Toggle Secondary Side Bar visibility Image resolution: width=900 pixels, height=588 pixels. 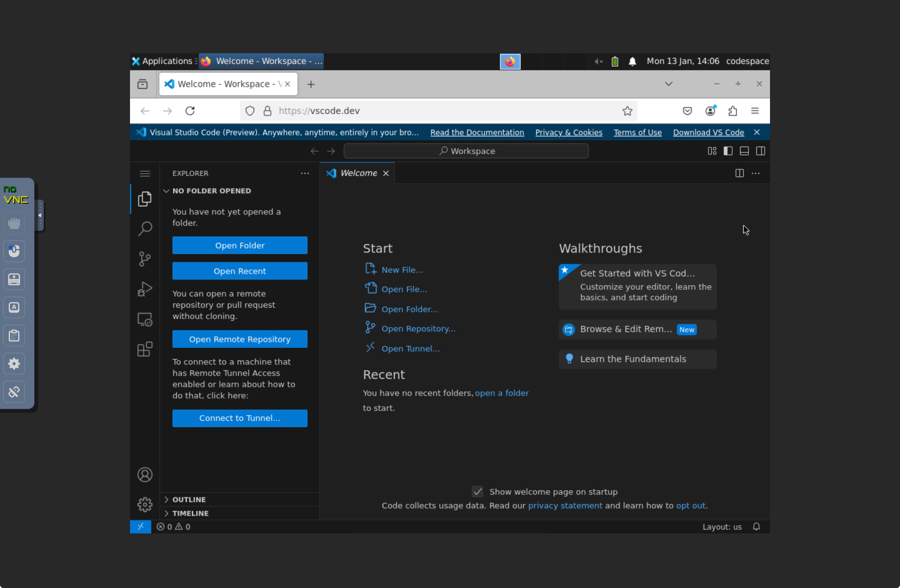[760, 151]
